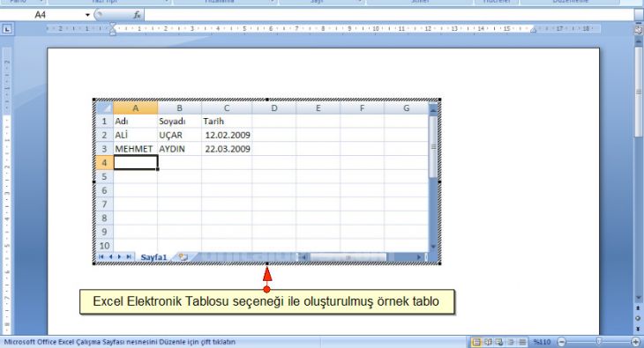Open the Name Box dropdown arrow

coord(87,15)
